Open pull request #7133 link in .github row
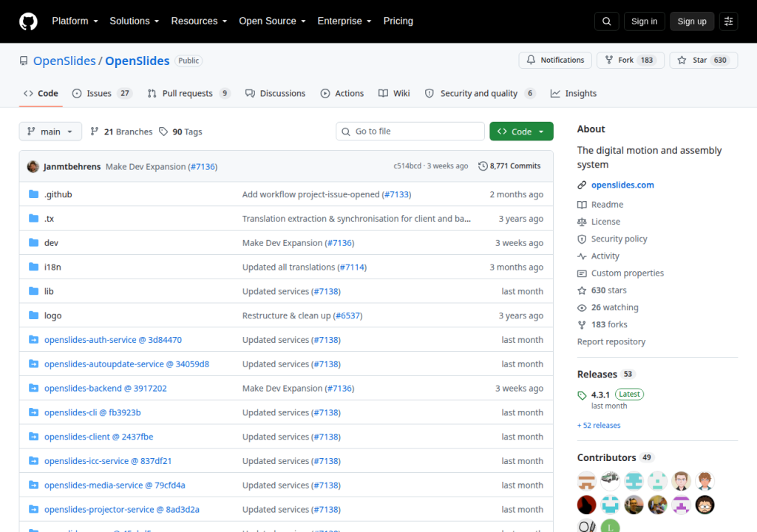Viewport: 757px width, 532px height. point(396,194)
